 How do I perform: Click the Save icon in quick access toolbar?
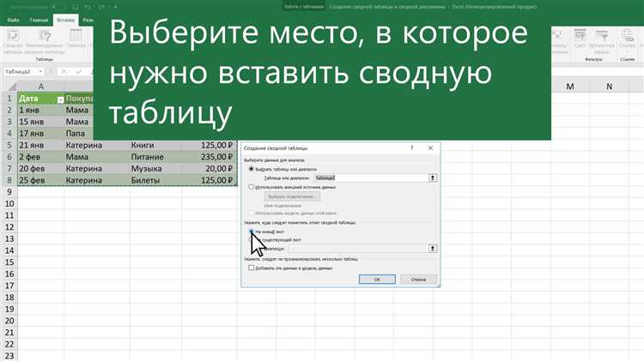pyautogui.click(x=75, y=7)
